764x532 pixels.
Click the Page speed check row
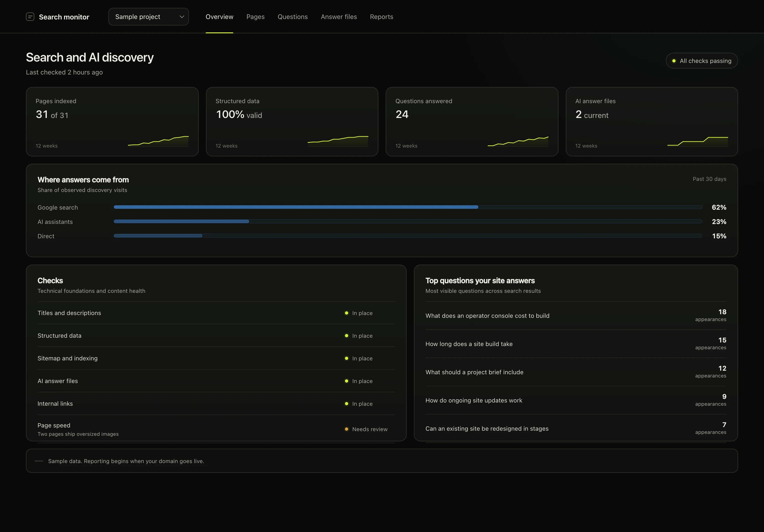coord(216,429)
